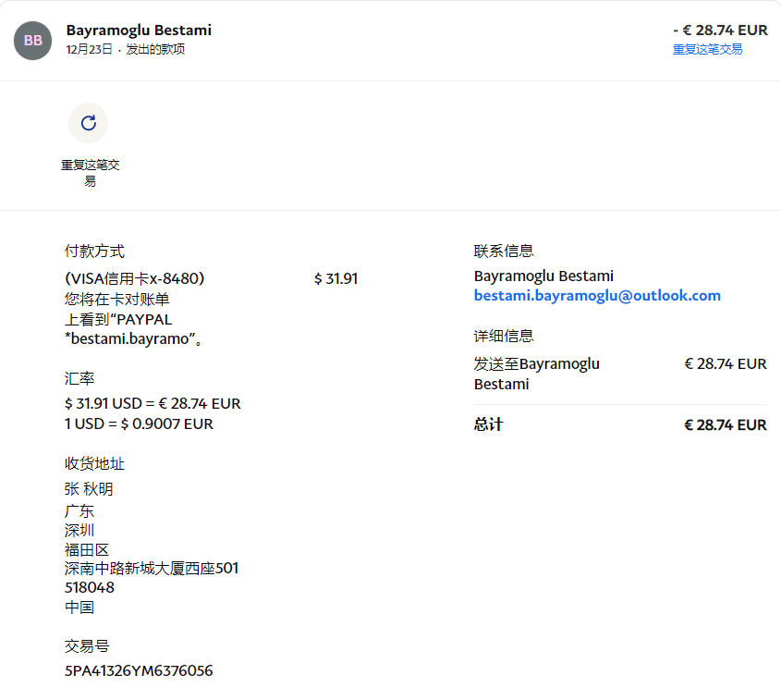The height and width of the screenshot is (700, 781).
Task: Click the contact name under 联系信息
Action: pyautogui.click(x=543, y=276)
